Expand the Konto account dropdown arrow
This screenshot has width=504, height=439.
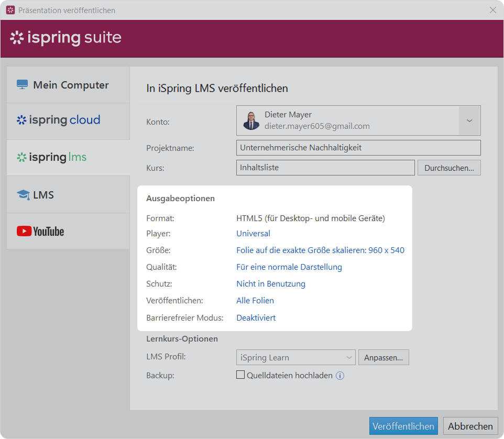(x=469, y=120)
